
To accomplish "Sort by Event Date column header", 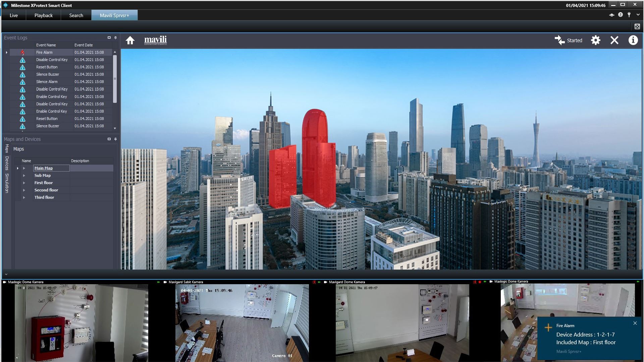I will click(x=93, y=45).
